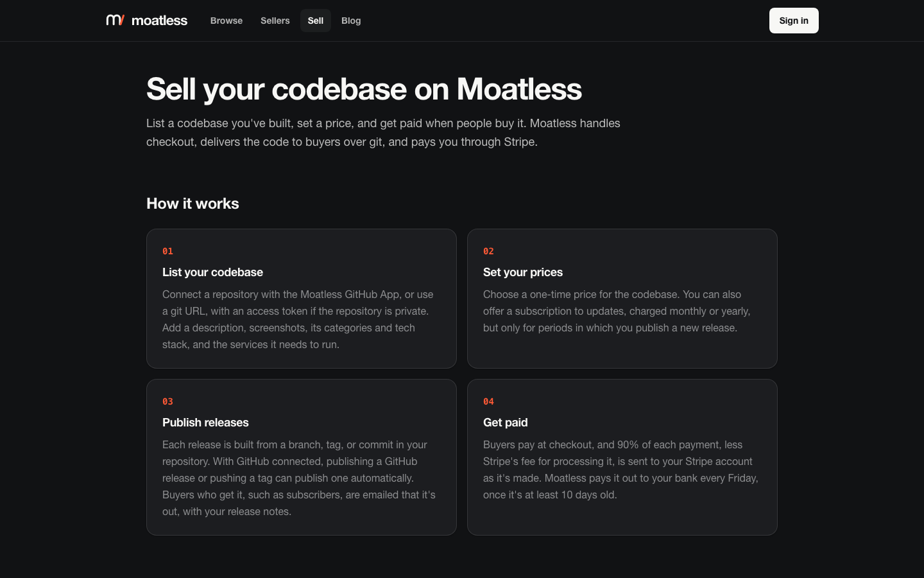Click the Sign in button
This screenshot has width=924, height=578.
(794, 21)
